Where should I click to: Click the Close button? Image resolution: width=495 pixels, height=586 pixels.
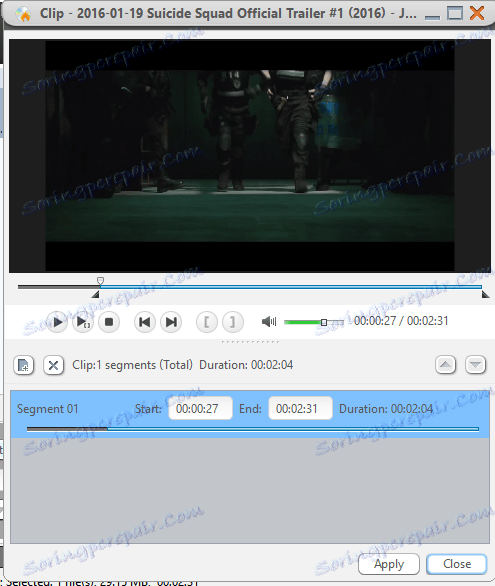(457, 564)
